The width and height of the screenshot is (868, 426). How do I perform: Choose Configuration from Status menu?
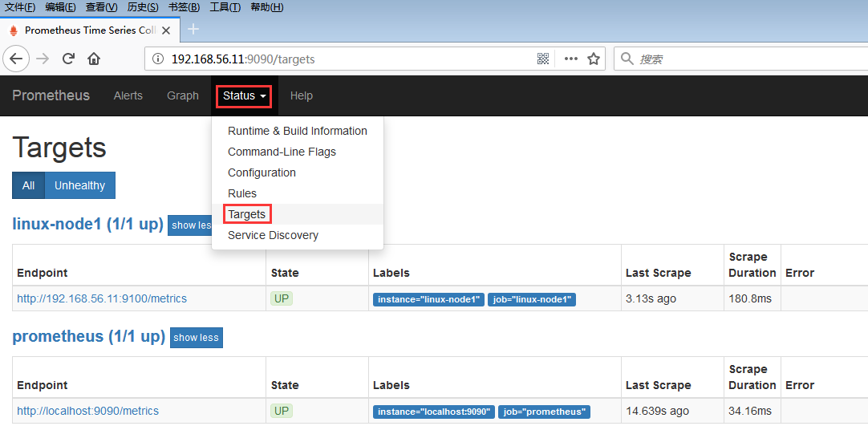click(298, 172)
